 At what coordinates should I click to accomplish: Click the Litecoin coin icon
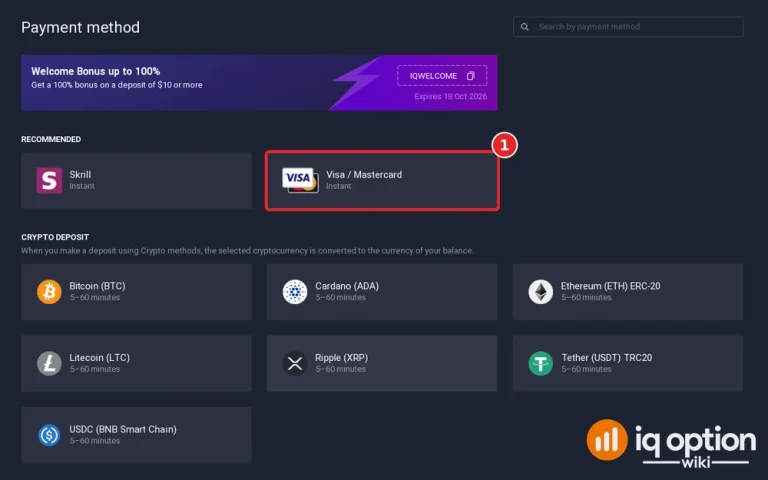click(x=49, y=363)
